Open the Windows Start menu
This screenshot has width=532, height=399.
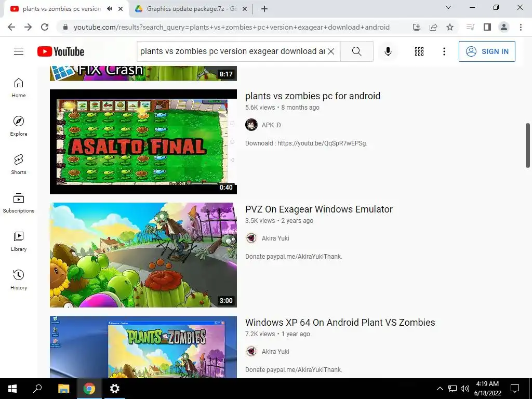coord(12,389)
